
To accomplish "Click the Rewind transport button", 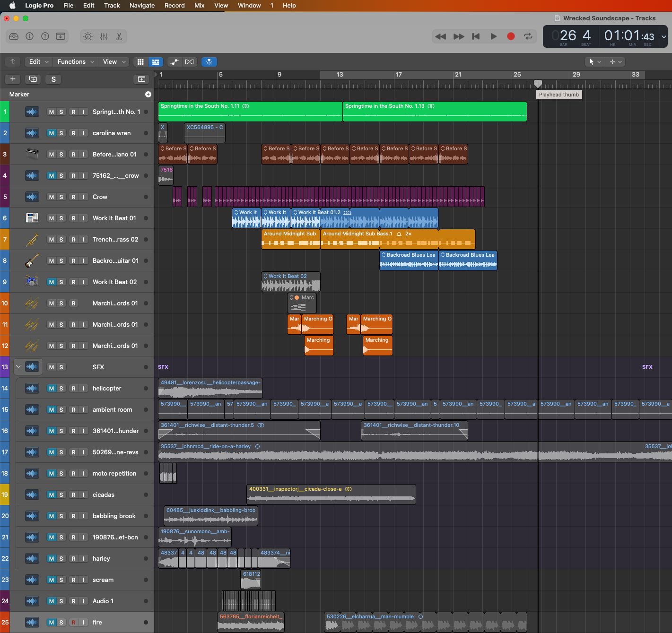I will (440, 36).
